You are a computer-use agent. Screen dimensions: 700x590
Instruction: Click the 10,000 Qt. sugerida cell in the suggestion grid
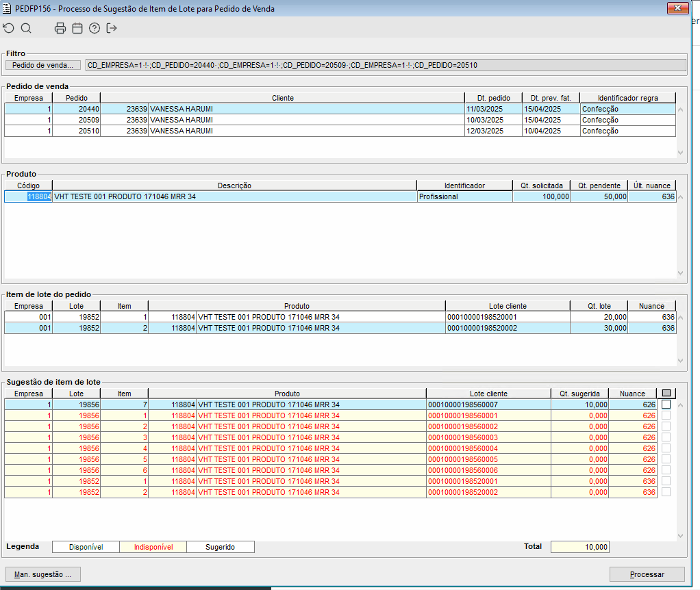[580, 405]
